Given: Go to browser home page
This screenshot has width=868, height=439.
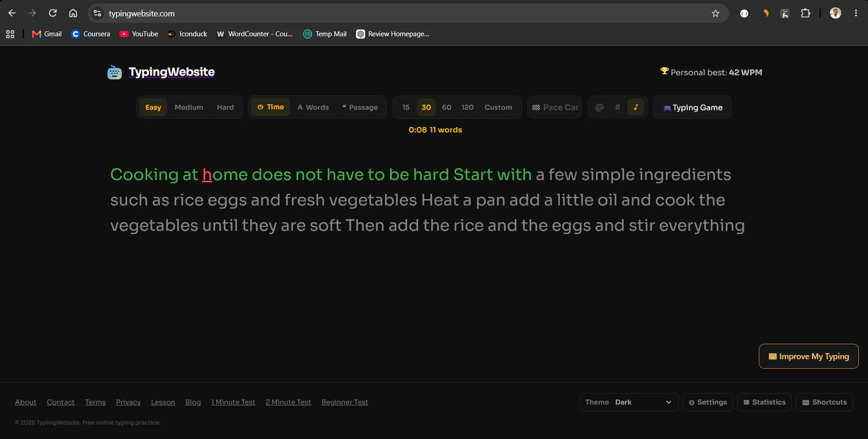Looking at the screenshot, I should (73, 13).
